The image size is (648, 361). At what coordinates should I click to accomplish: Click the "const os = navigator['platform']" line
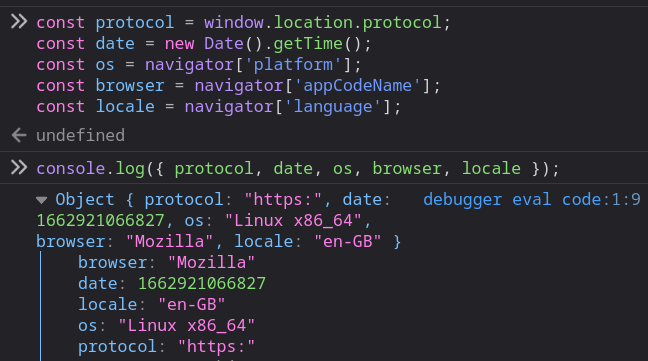coord(199,65)
